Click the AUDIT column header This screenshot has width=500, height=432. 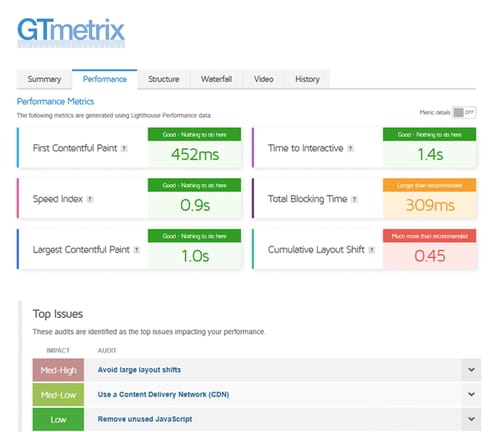[107, 350]
